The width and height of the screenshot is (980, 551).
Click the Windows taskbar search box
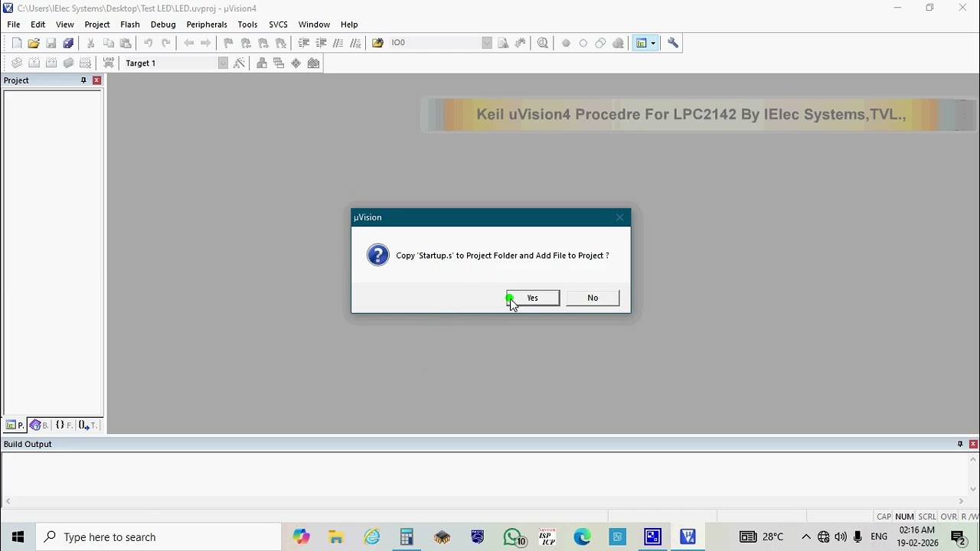(x=159, y=537)
